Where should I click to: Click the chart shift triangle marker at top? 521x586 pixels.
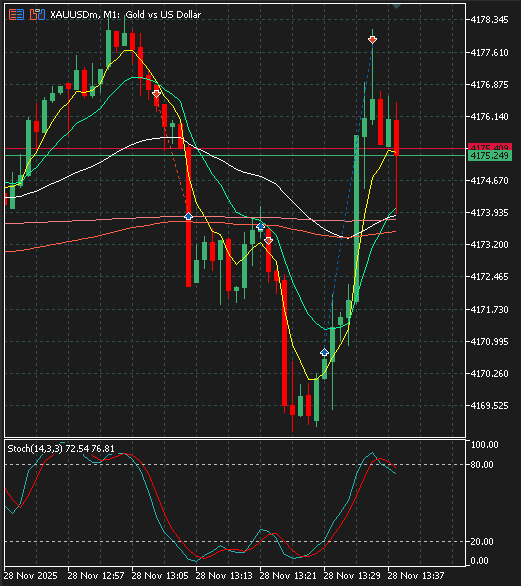(x=396, y=6)
